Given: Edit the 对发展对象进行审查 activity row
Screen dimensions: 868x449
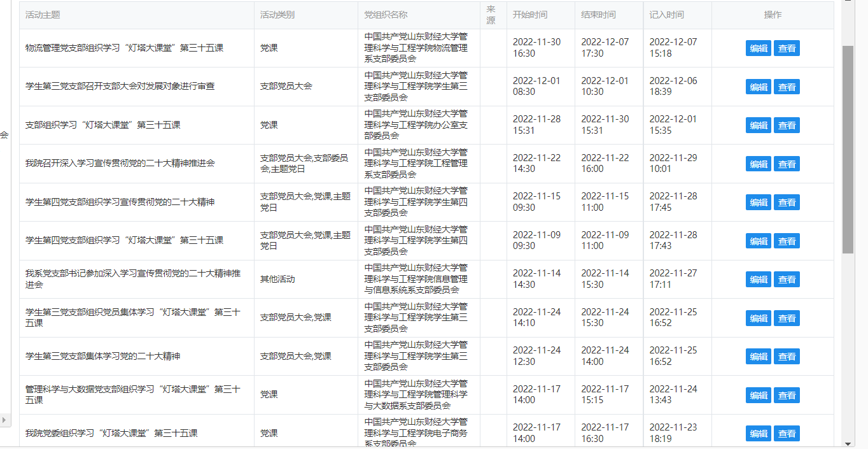Looking at the screenshot, I should pyautogui.click(x=758, y=87).
